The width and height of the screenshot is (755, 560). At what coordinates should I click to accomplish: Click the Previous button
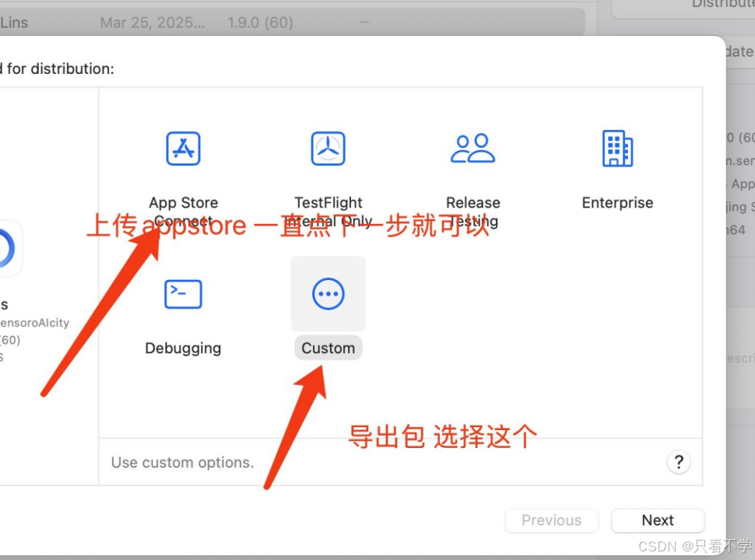coord(551,520)
